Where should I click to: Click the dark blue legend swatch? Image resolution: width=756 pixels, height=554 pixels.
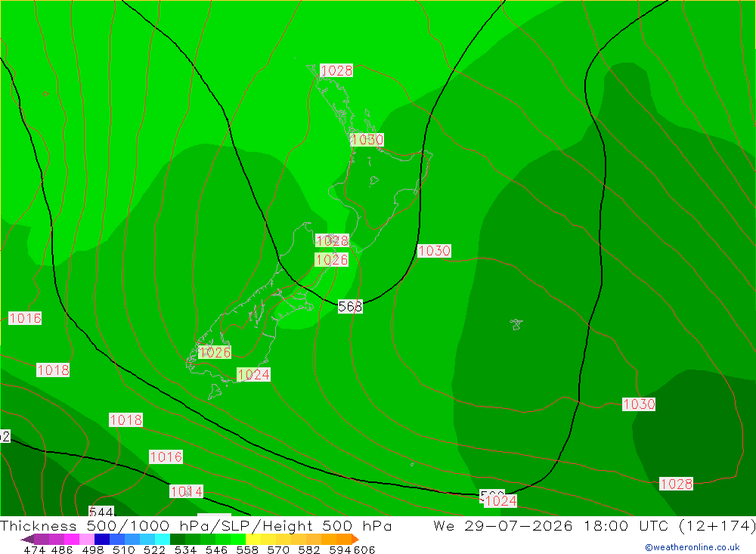[x=102, y=539]
